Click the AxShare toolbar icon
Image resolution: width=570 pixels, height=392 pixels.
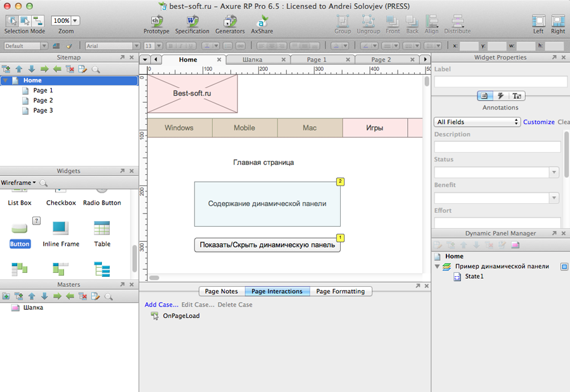(262, 22)
